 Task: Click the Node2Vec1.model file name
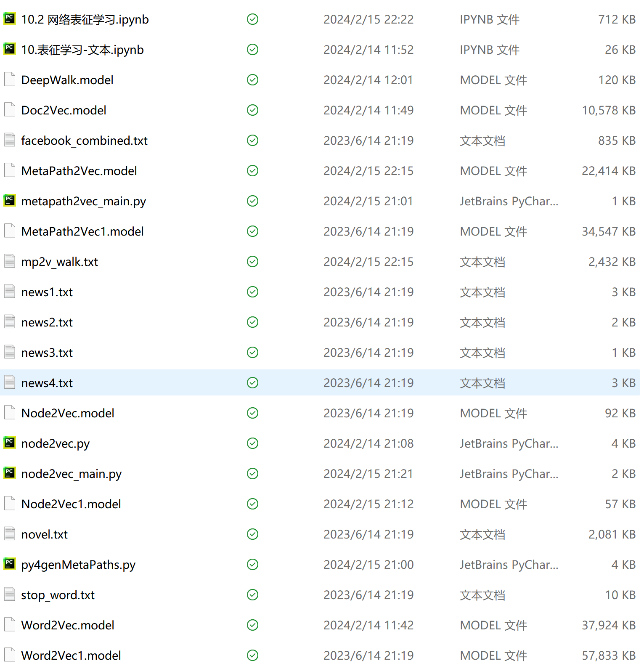pos(71,504)
